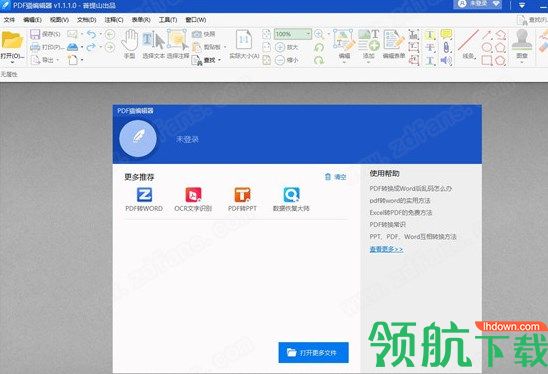Open the 编辑(E) menu
The height and width of the screenshot is (374, 548).
point(32,20)
